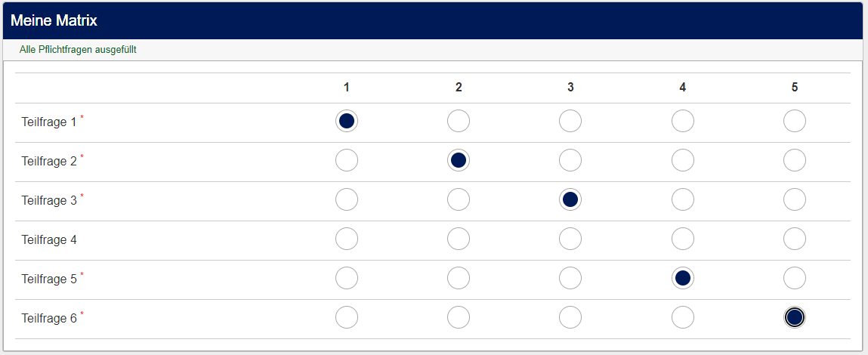Set Teilfrage 5 to option 1
868x355 pixels.
(x=347, y=278)
